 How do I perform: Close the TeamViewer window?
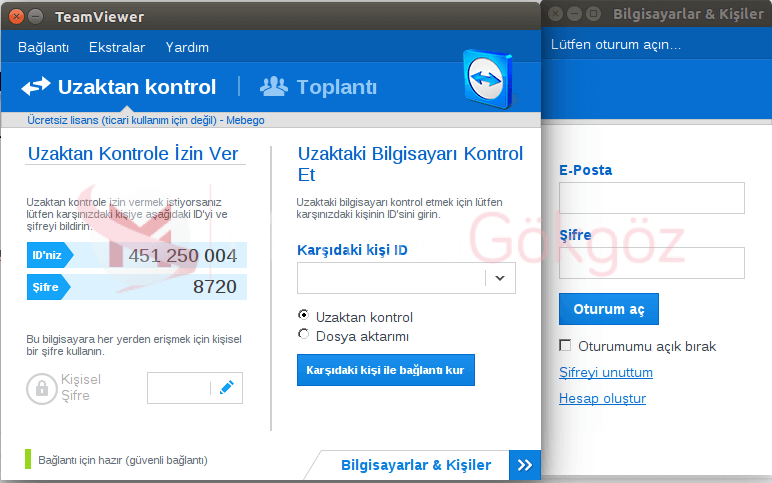[x=16, y=16]
